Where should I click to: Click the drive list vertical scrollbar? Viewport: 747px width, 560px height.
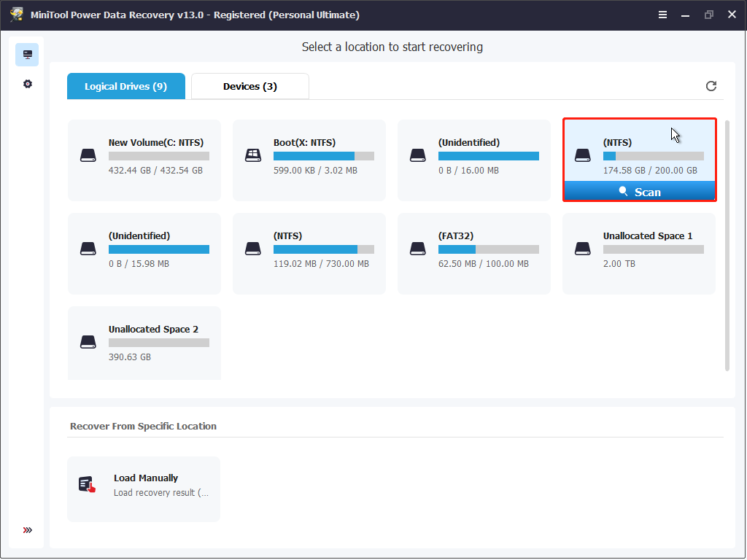click(727, 245)
